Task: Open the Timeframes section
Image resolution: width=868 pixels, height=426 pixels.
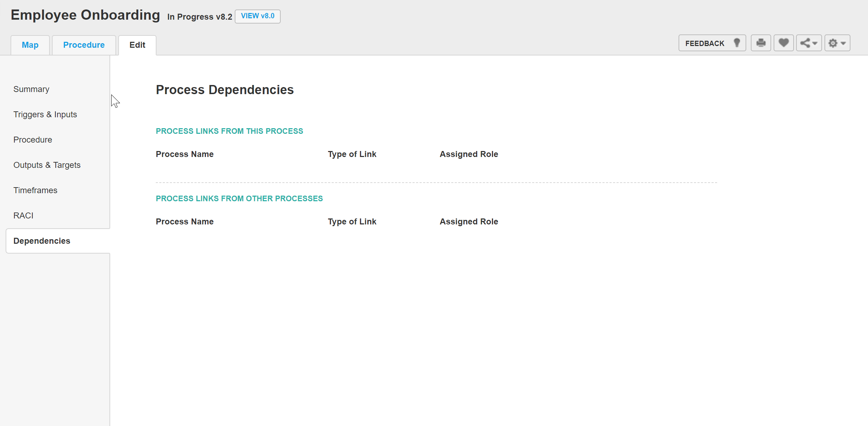Action: (x=35, y=190)
